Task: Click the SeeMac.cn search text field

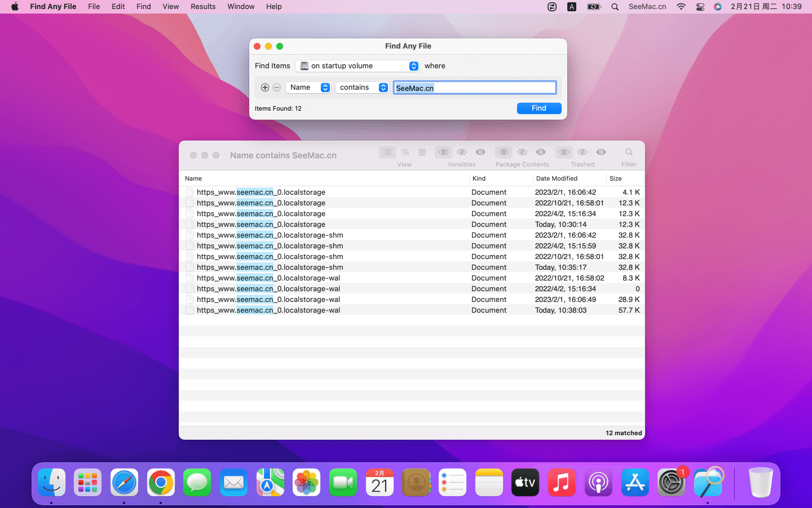Action: (x=475, y=87)
